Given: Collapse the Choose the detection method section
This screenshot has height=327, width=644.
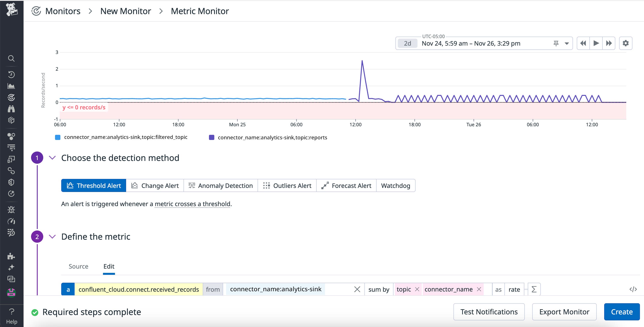Looking at the screenshot, I should (52, 158).
